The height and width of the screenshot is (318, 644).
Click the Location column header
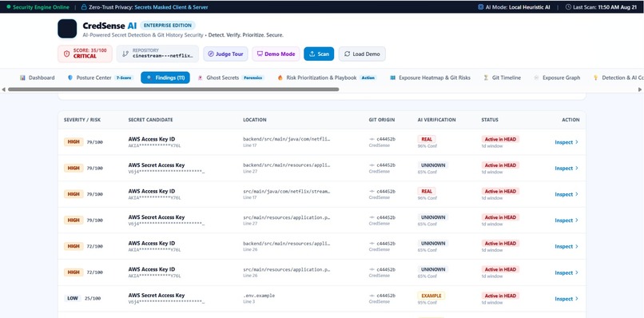click(255, 120)
